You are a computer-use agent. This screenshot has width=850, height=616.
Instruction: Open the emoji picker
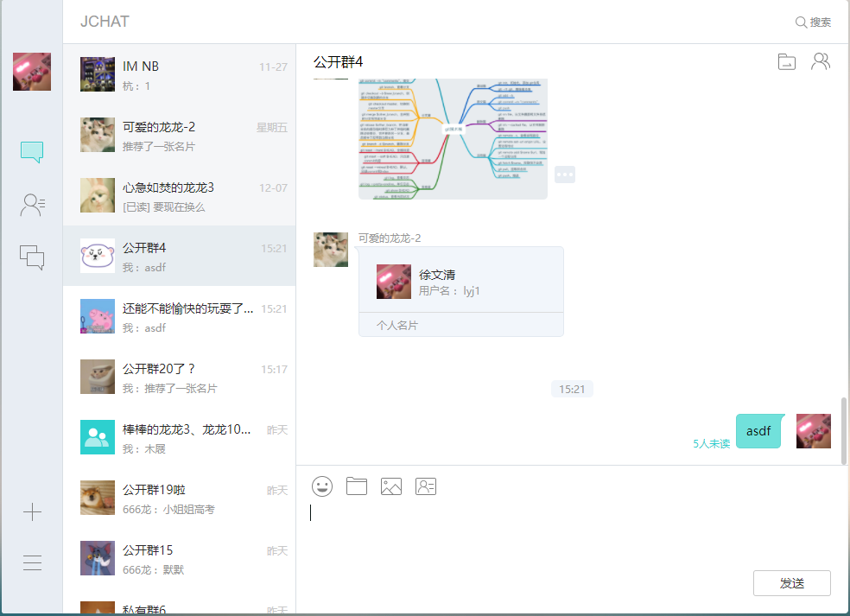(x=322, y=486)
